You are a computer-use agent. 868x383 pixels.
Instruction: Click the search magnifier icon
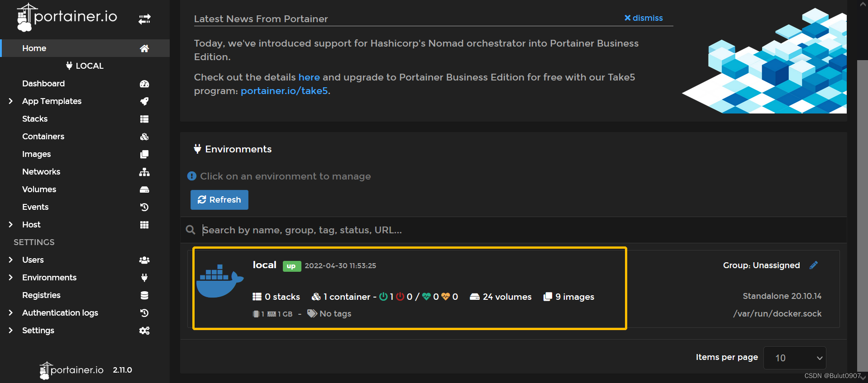[x=191, y=230]
